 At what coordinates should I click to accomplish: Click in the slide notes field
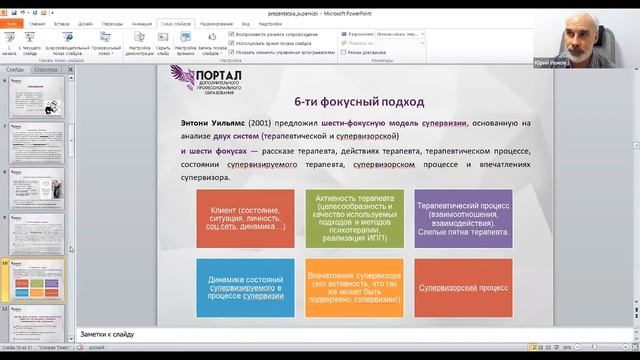[354, 334]
